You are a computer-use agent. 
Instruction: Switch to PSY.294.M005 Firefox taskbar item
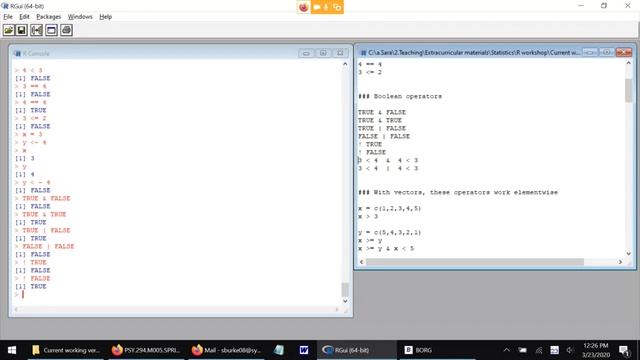146,350
